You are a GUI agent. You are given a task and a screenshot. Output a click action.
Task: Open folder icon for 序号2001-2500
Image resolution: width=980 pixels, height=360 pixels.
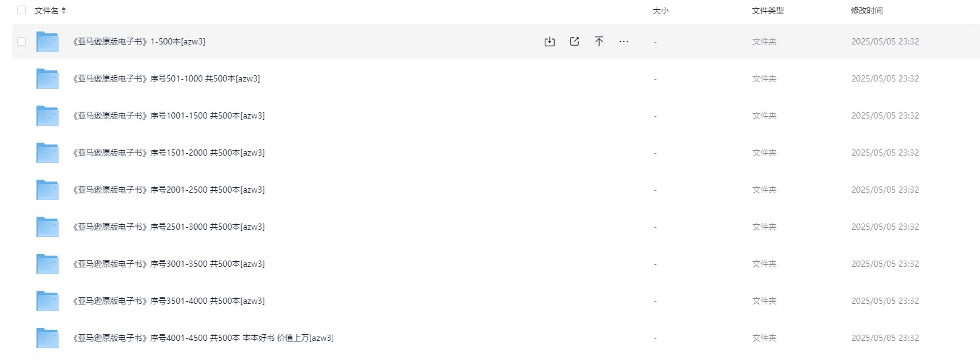pyautogui.click(x=48, y=190)
